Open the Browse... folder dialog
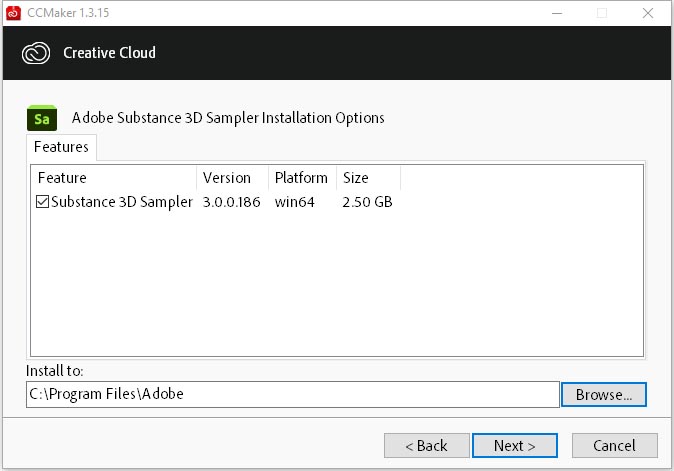This screenshot has height=471, width=674. tap(604, 394)
